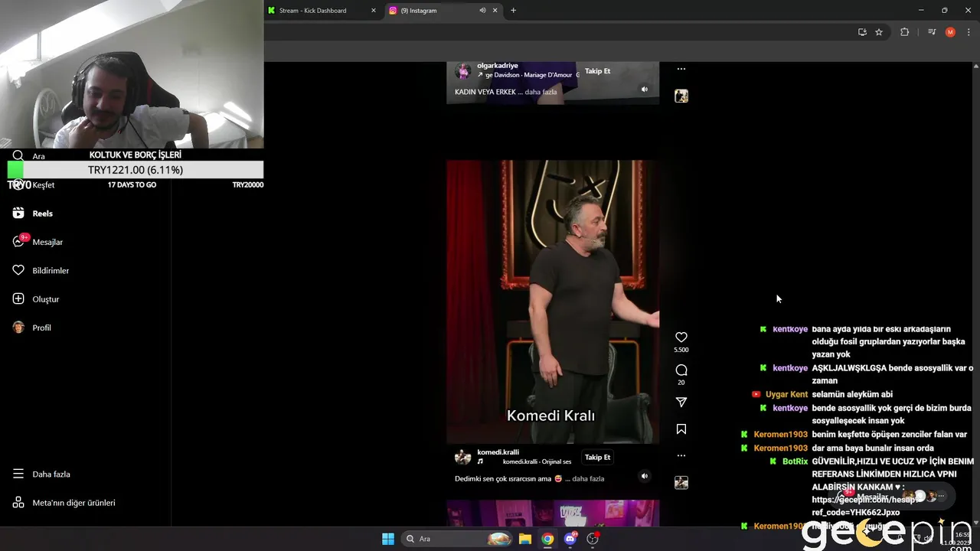Open Reels from the Instagram sidebar
Image resolution: width=980 pixels, height=551 pixels.
pos(33,214)
